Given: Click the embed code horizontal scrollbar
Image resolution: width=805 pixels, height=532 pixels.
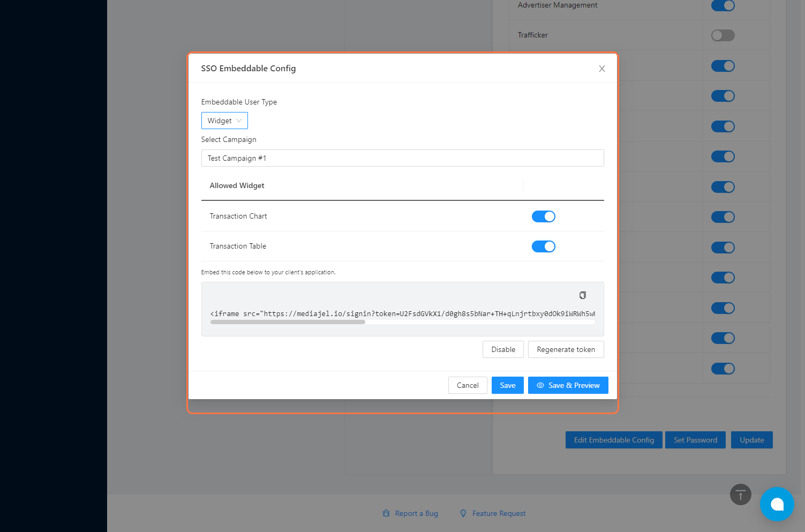Looking at the screenshot, I should [288, 323].
